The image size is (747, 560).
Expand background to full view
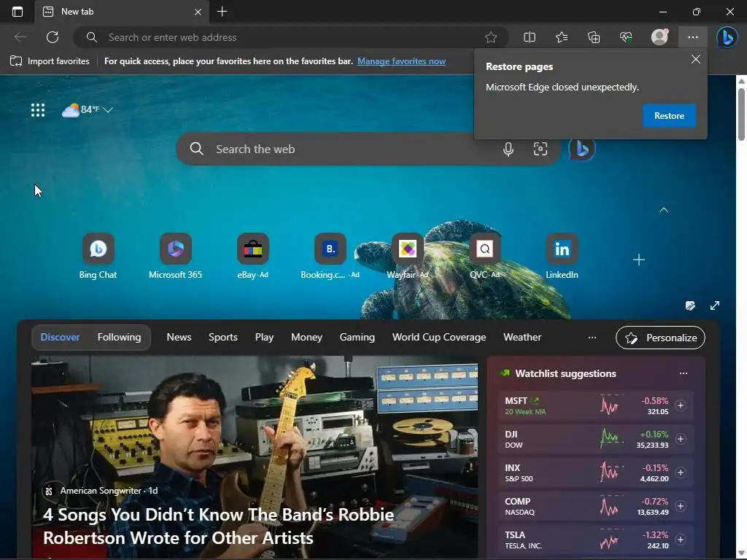point(715,306)
